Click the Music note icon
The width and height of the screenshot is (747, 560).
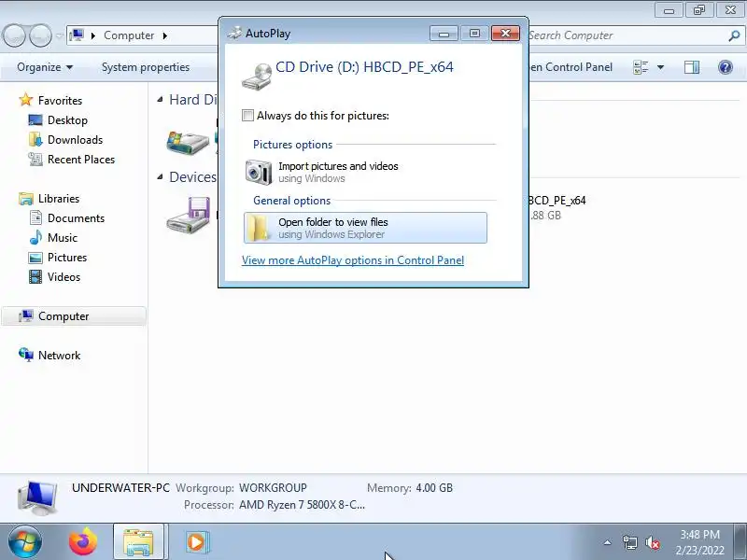(x=35, y=237)
